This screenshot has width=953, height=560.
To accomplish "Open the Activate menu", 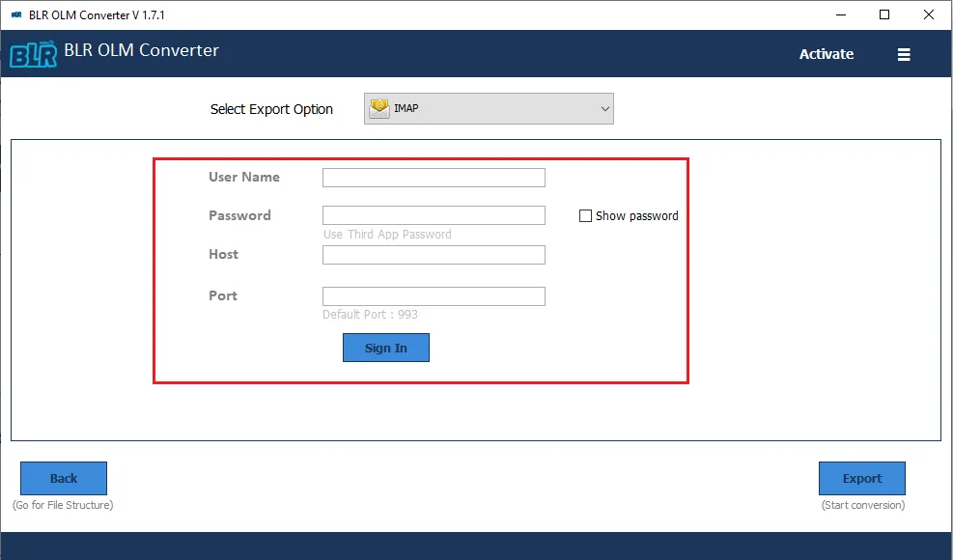I will tap(826, 54).
